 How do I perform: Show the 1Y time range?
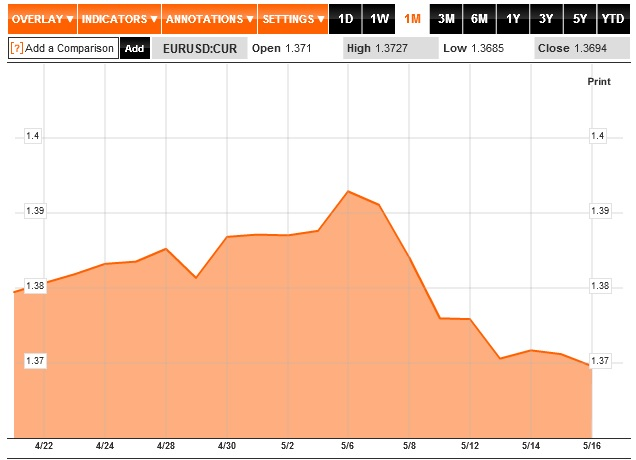coord(513,19)
